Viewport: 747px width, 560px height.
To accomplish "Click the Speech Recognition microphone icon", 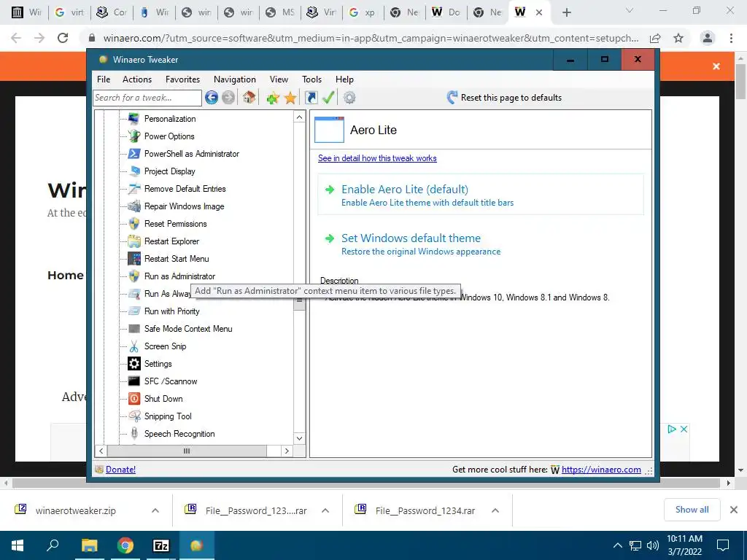I will pyautogui.click(x=134, y=434).
